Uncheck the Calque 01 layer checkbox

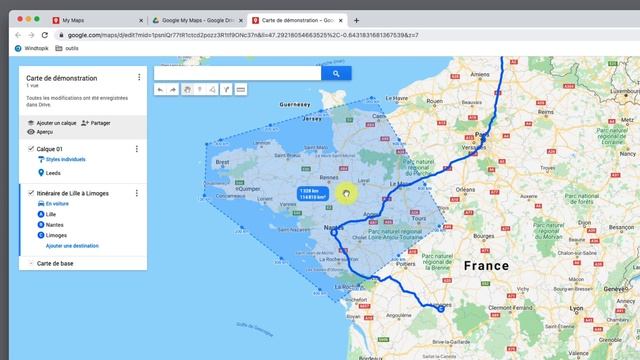31,149
